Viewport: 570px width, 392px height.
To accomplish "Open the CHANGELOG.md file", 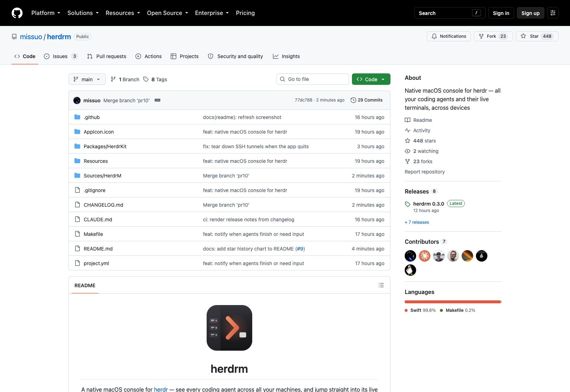I will tap(103, 205).
